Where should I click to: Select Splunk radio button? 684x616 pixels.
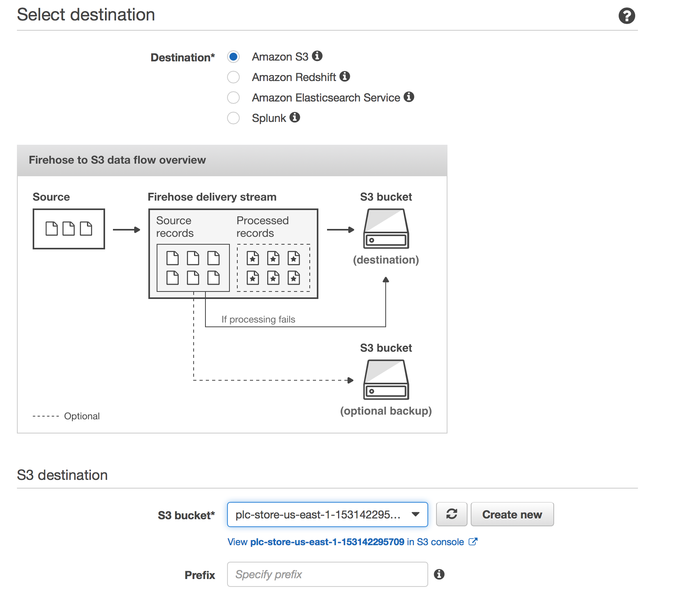233,118
